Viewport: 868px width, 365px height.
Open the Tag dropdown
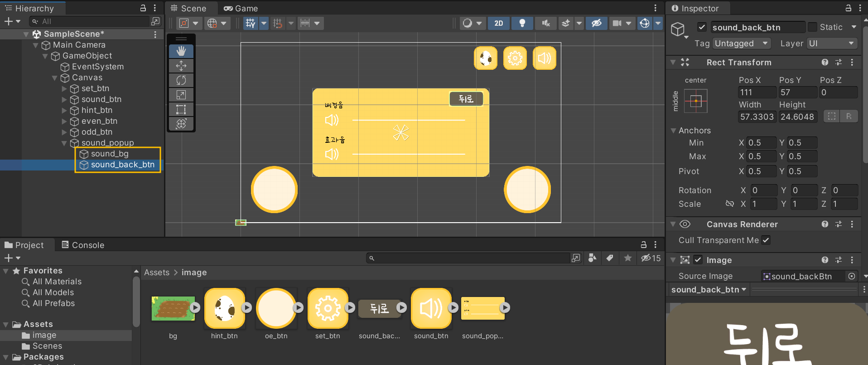tap(742, 44)
